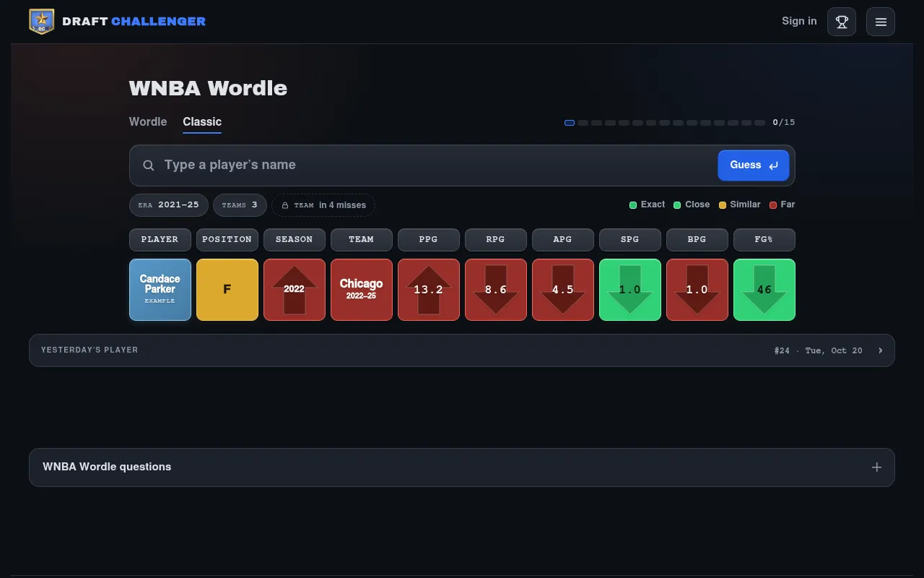Click the Close legend green swatch
The width and height of the screenshot is (924, 578).
click(677, 205)
